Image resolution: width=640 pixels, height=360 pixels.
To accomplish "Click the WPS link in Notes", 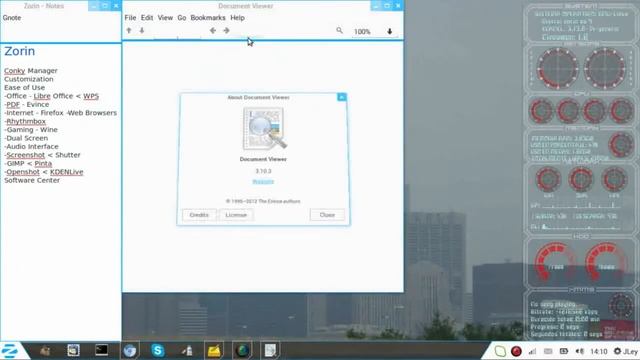I will pos(91,96).
